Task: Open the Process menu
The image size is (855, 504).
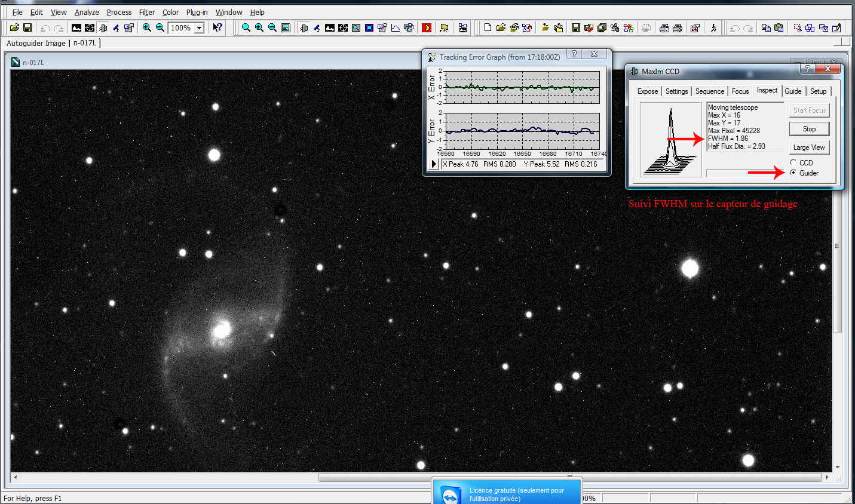Action: [119, 12]
